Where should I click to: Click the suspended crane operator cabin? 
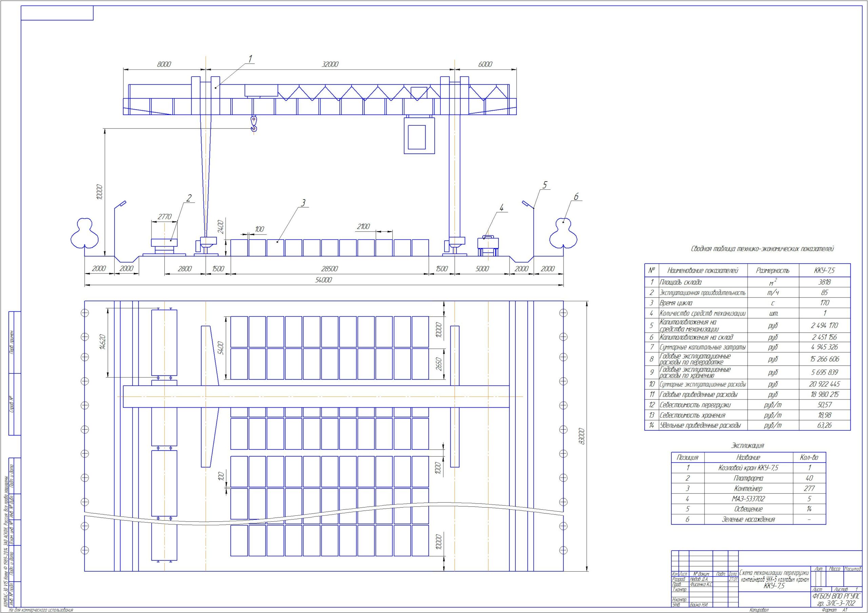pos(419,135)
